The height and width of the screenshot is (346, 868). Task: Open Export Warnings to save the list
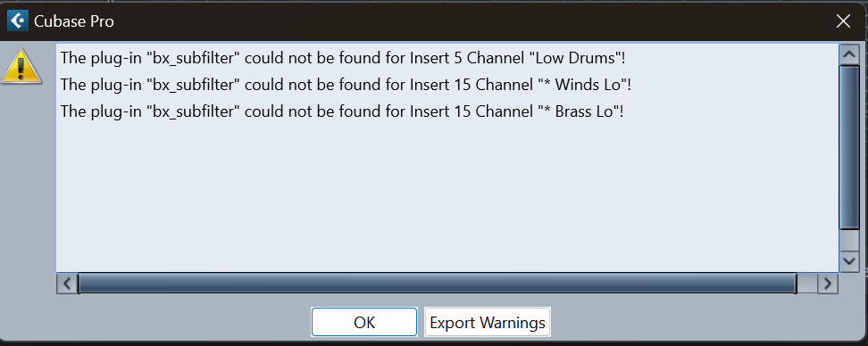pyautogui.click(x=488, y=322)
